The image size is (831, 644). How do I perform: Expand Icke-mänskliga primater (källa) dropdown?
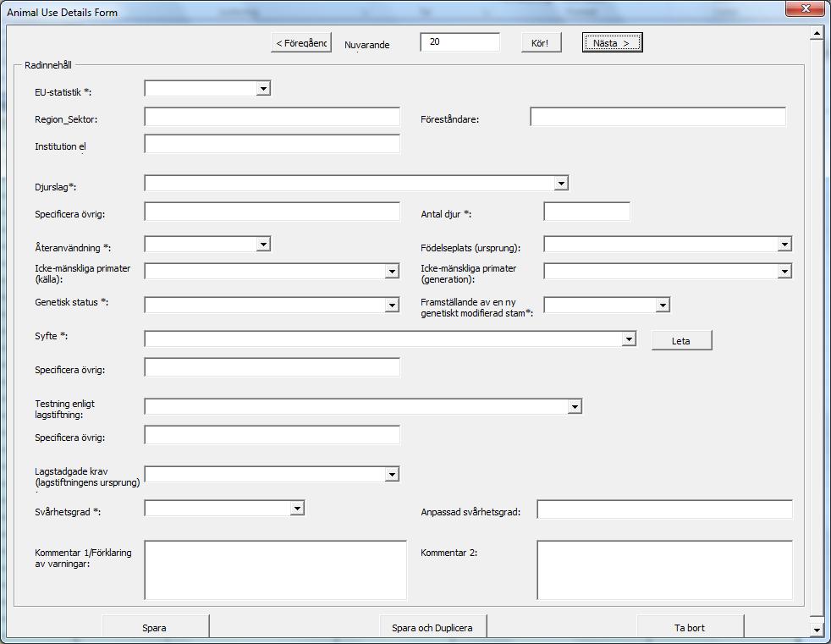coord(392,271)
